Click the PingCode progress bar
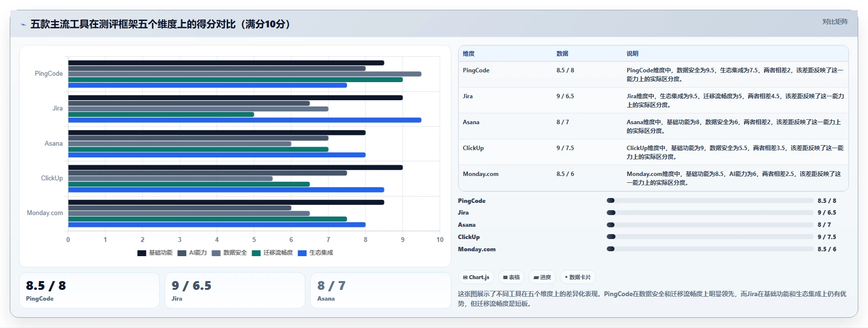This screenshot has width=868, height=328. (x=710, y=200)
